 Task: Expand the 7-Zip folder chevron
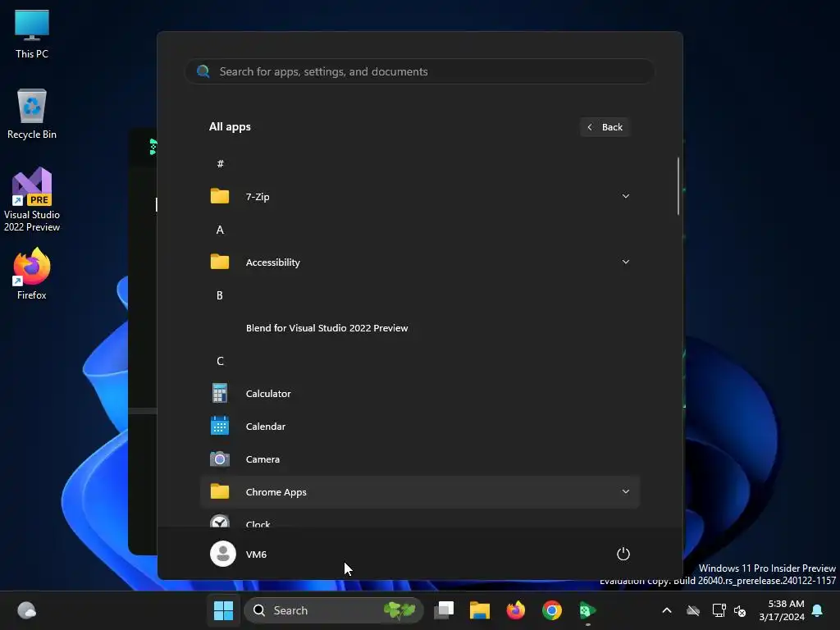(626, 196)
